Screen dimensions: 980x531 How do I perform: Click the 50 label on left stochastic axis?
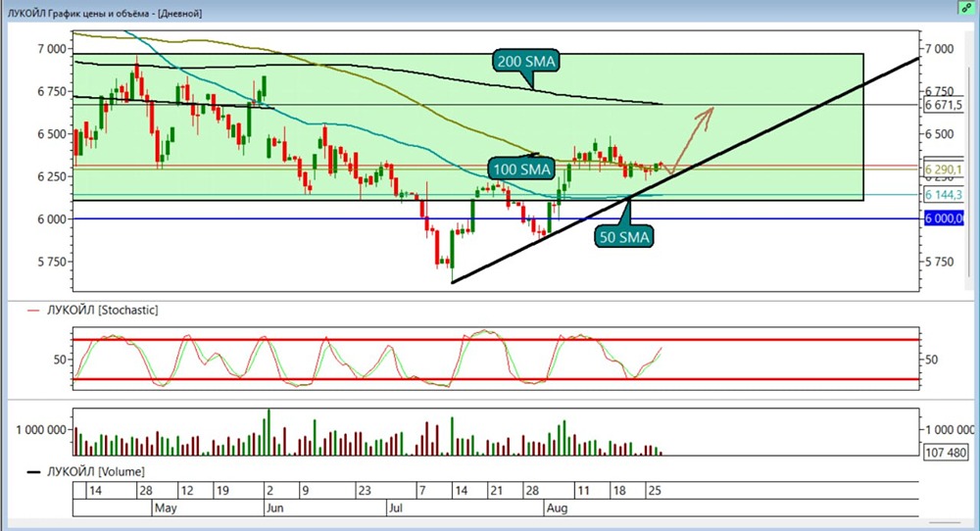pyautogui.click(x=60, y=360)
